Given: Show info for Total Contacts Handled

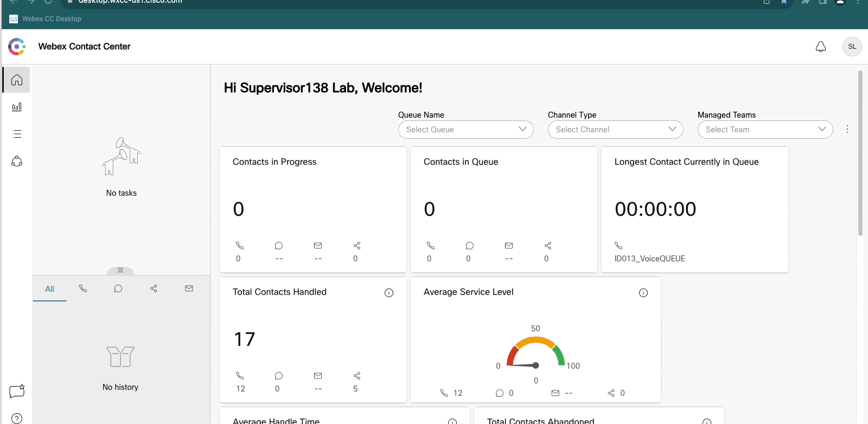Looking at the screenshot, I should click(389, 293).
